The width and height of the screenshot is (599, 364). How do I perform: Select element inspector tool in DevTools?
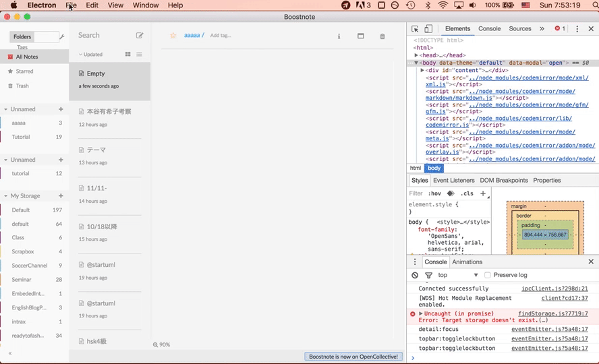click(415, 28)
